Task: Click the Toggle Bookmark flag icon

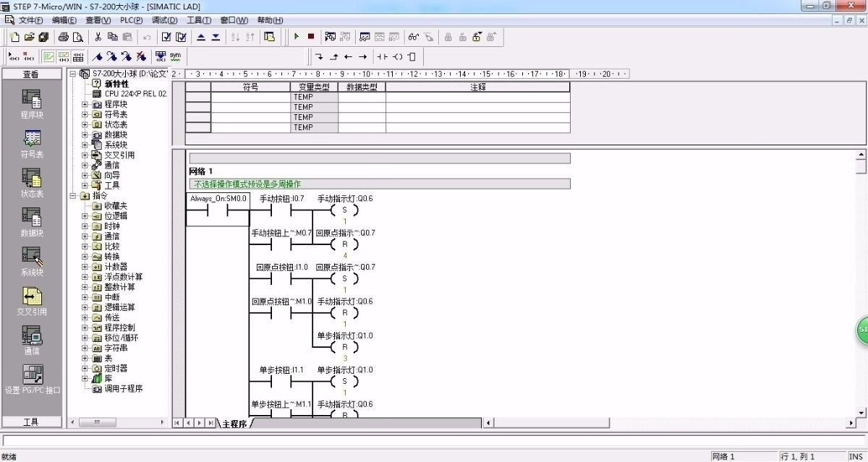Action: coord(98,56)
